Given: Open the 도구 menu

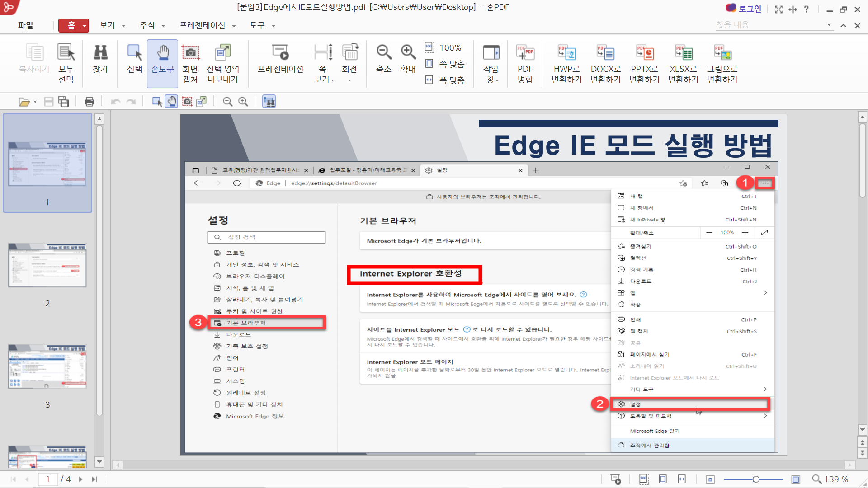Looking at the screenshot, I should [257, 25].
